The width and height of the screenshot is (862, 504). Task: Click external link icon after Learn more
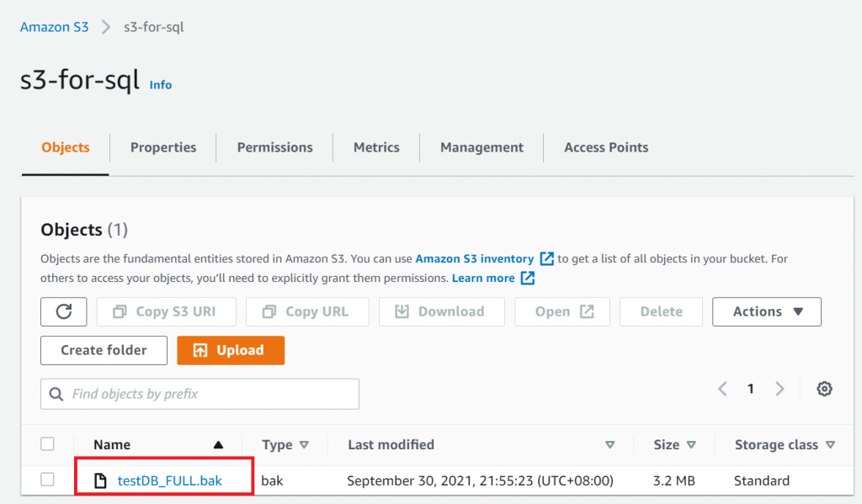pos(528,279)
